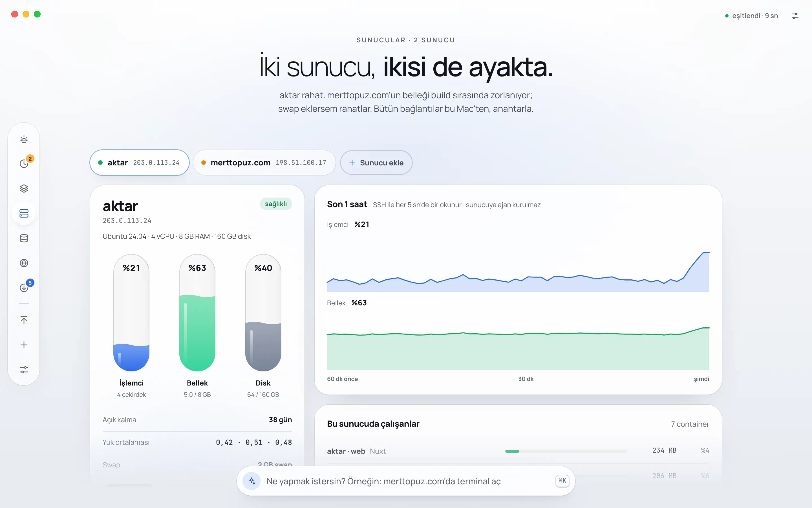Click the aktar · web Nuxt container row

[x=518, y=451]
